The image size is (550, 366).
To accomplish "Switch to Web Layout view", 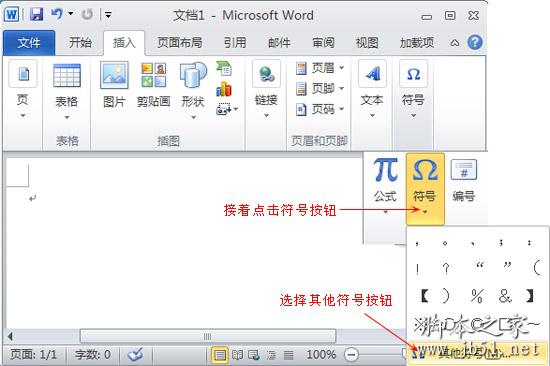I will 254,355.
